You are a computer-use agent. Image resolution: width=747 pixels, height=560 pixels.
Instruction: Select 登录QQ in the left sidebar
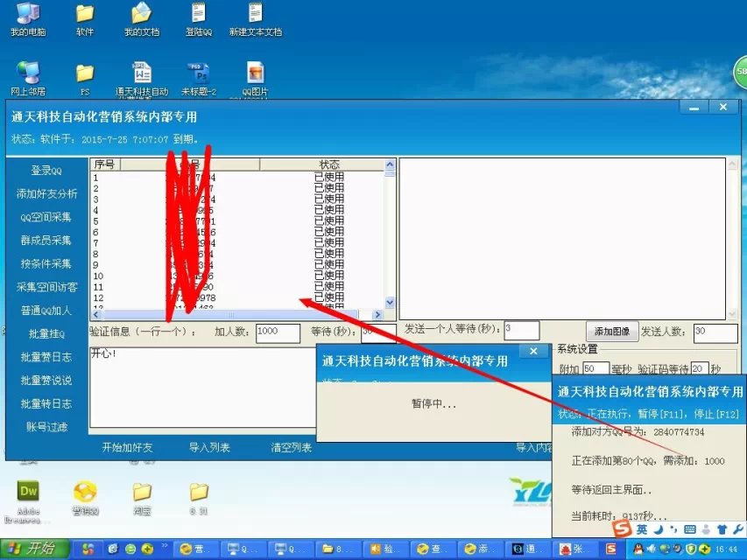[46, 171]
